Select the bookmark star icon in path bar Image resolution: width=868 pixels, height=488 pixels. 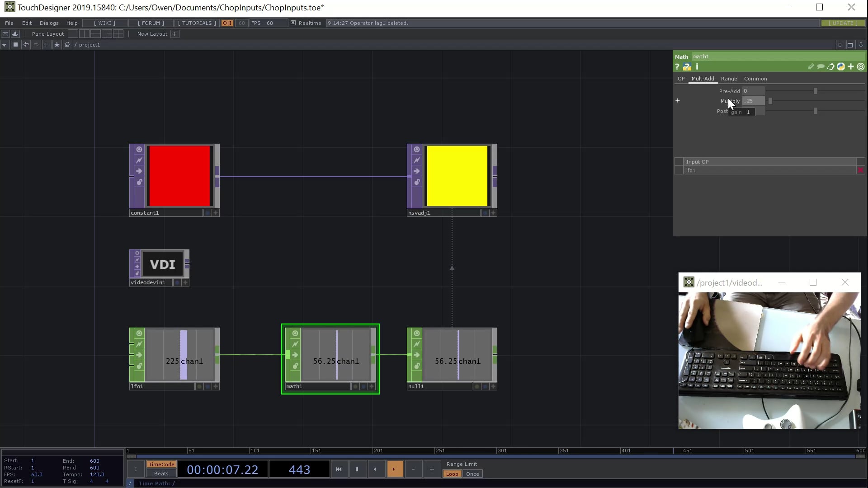pos(57,44)
